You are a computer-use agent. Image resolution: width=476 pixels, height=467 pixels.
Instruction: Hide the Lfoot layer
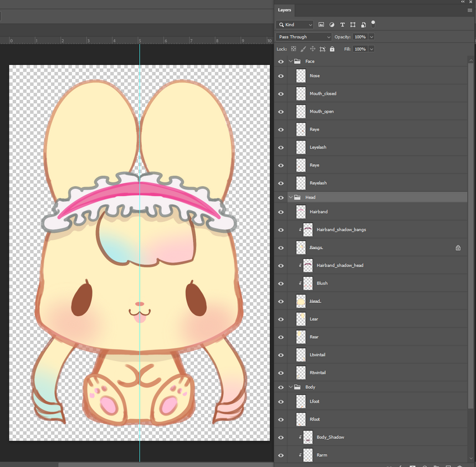(x=281, y=402)
